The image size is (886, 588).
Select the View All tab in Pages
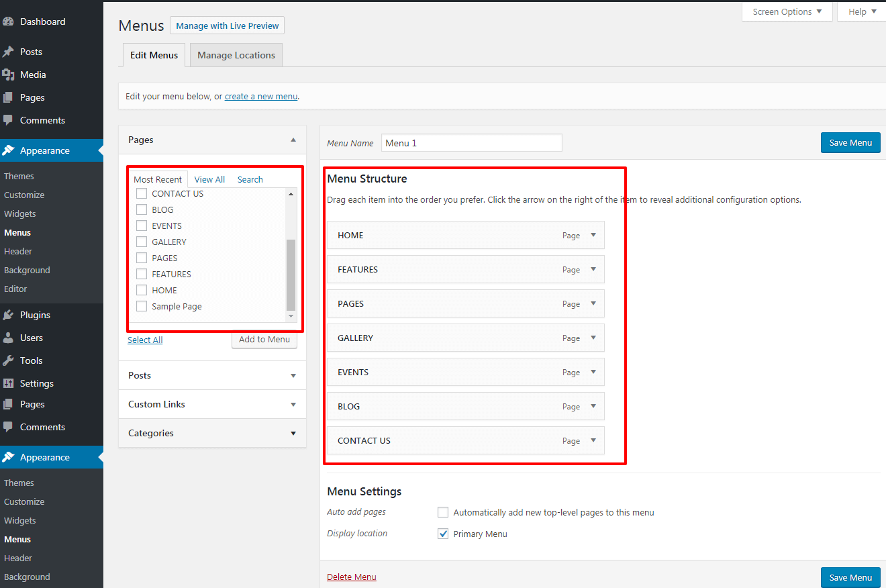209,179
